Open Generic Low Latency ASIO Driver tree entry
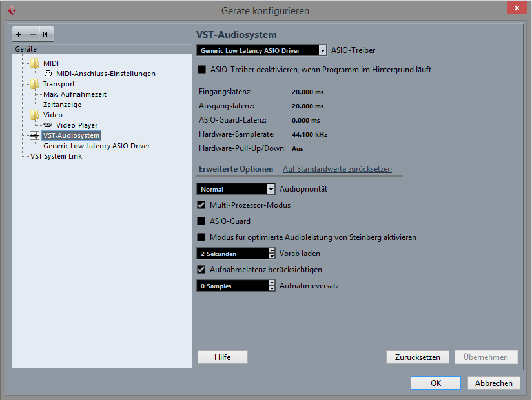This screenshot has width=532, height=400. click(x=96, y=146)
